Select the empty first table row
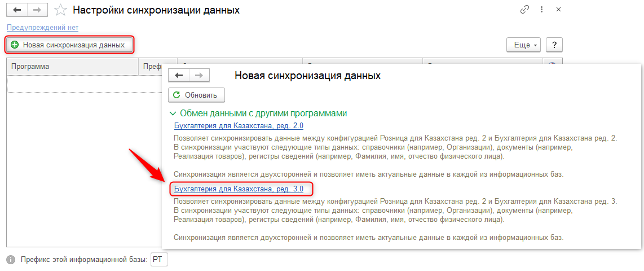The width and height of the screenshot is (644, 271). pos(83,84)
